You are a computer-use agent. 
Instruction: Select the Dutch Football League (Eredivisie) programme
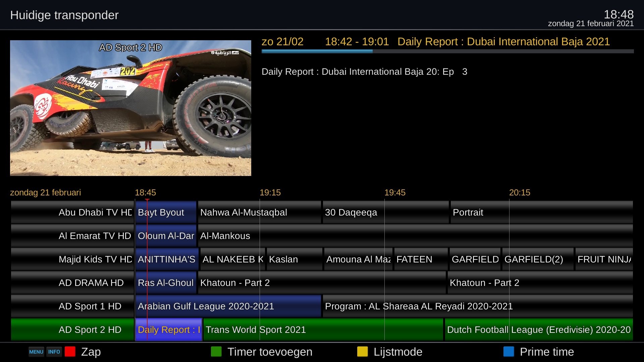point(539,329)
